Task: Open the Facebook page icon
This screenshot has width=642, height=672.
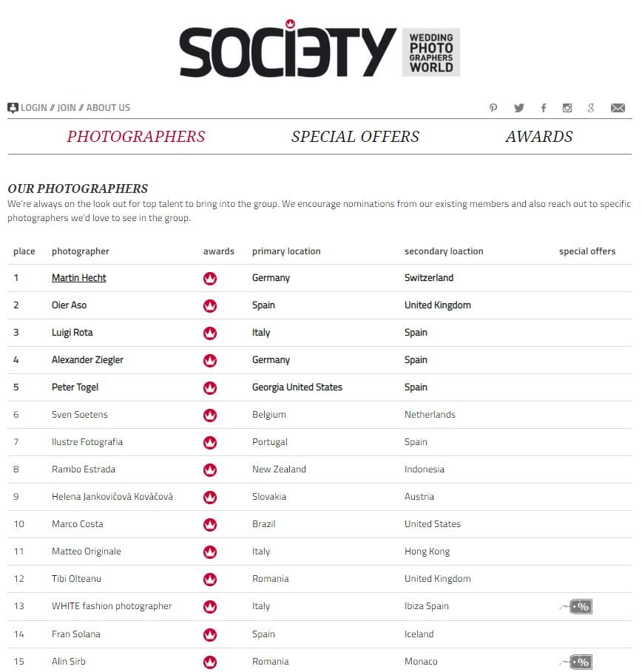Action: [x=544, y=108]
